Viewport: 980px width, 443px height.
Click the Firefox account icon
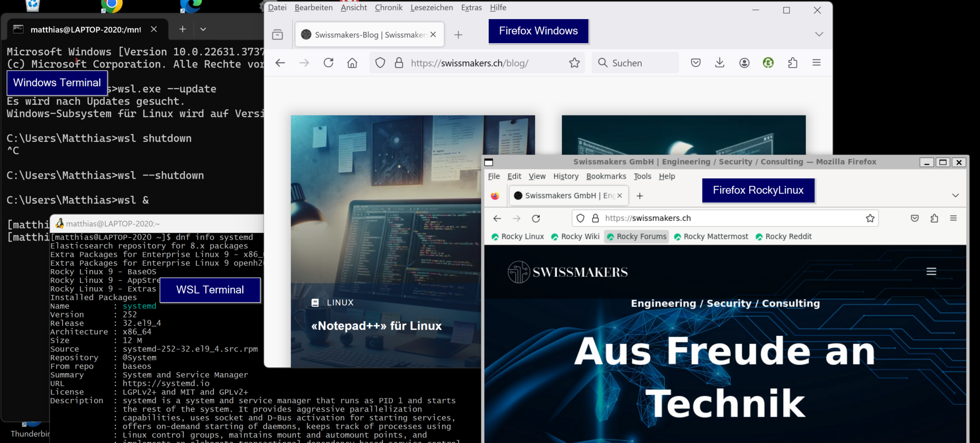tap(744, 63)
